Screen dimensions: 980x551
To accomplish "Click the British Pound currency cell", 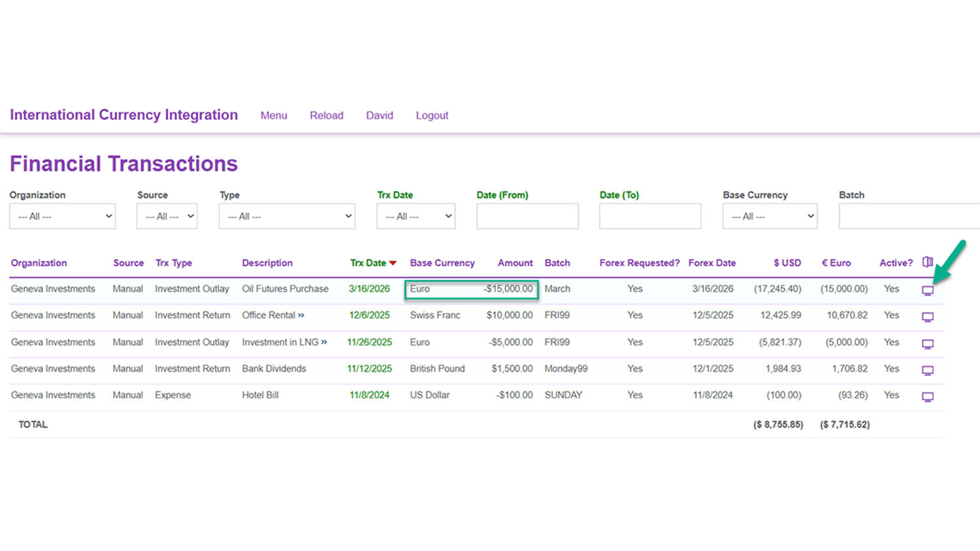I will 437,368.
